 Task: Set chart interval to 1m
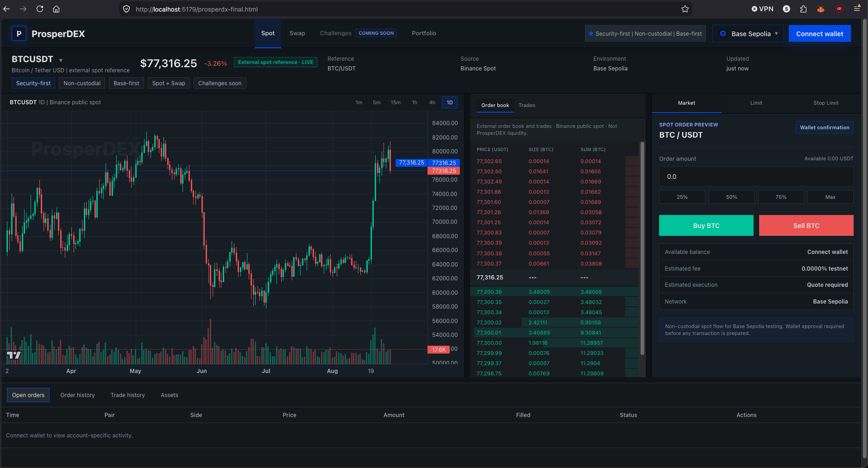click(x=359, y=102)
